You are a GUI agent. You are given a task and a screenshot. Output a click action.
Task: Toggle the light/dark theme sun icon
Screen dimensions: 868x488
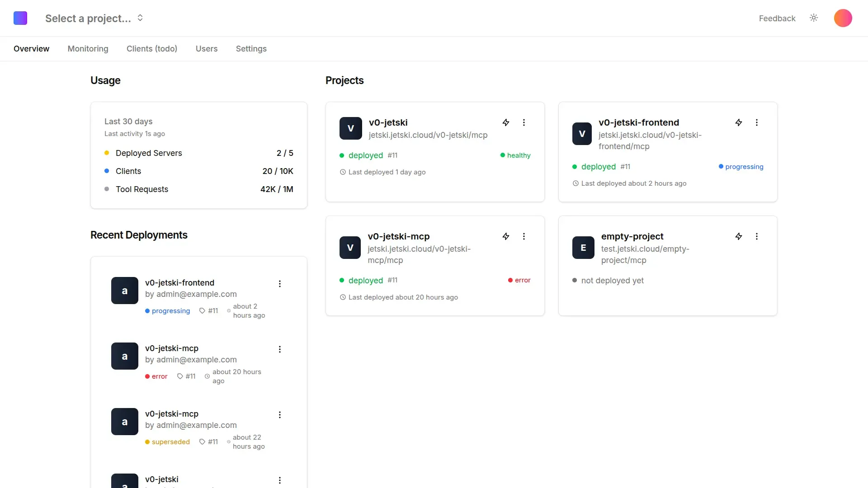point(814,18)
